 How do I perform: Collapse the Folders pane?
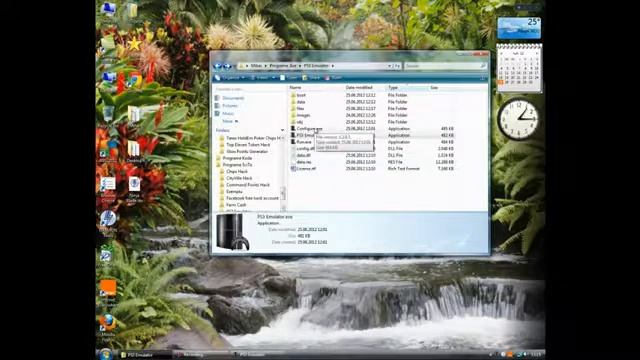[282, 130]
